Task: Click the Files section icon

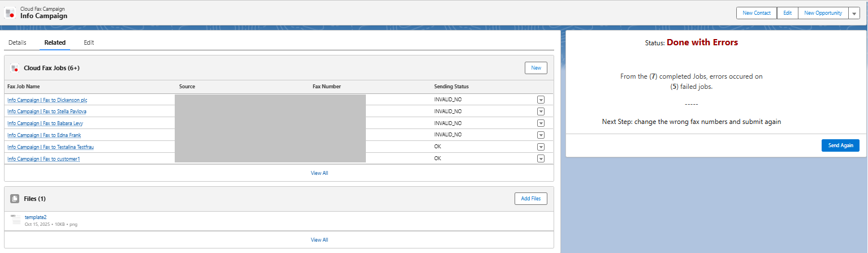Action: click(15, 199)
